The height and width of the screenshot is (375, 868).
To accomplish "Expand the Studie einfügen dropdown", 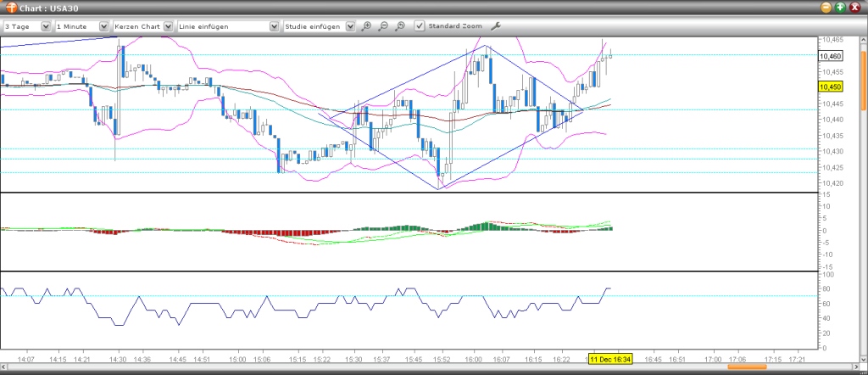I will coord(319,26).
